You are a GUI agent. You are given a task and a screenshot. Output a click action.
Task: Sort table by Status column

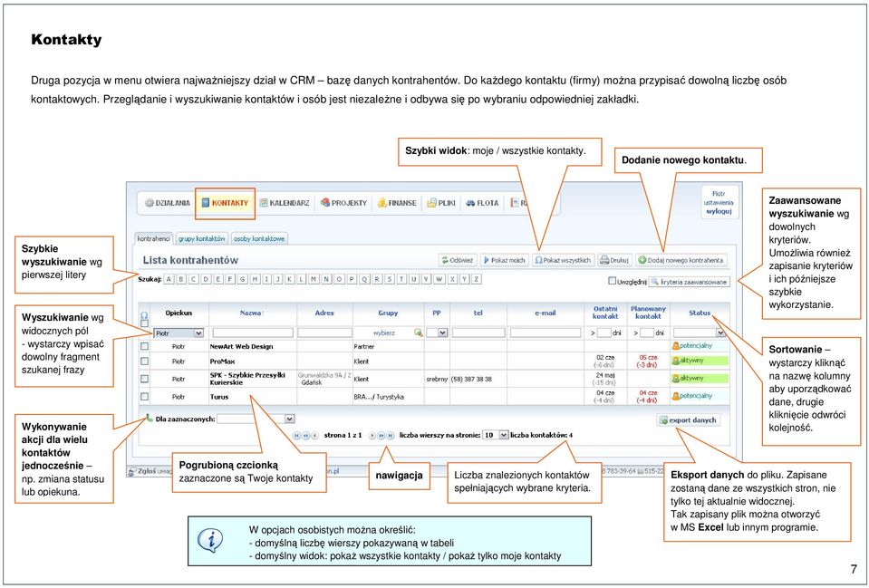click(x=700, y=313)
